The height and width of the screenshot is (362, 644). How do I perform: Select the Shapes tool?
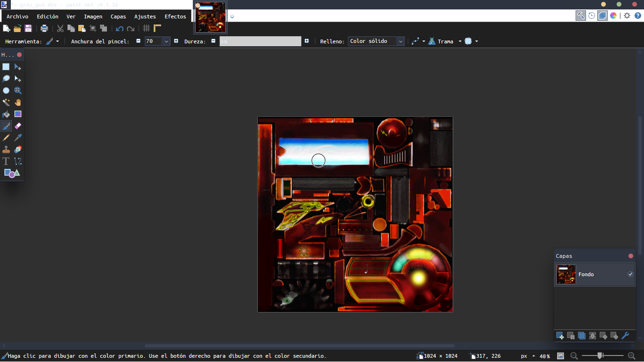coord(12,173)
